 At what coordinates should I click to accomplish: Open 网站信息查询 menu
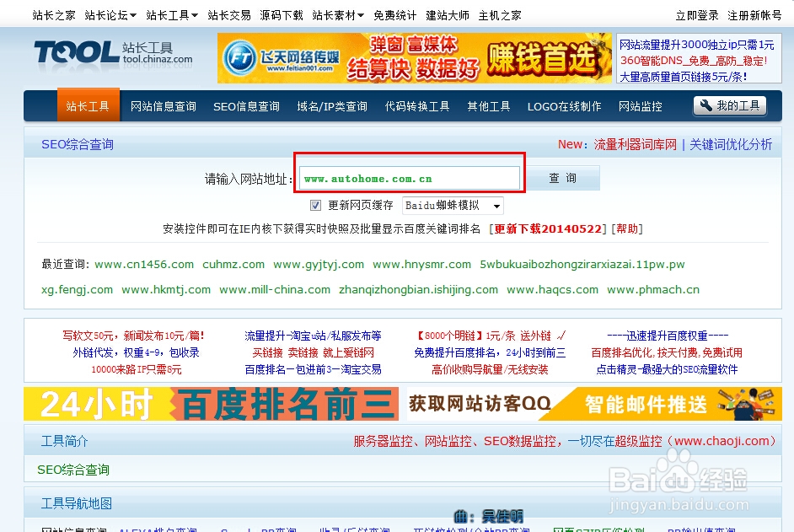(163, 106)
